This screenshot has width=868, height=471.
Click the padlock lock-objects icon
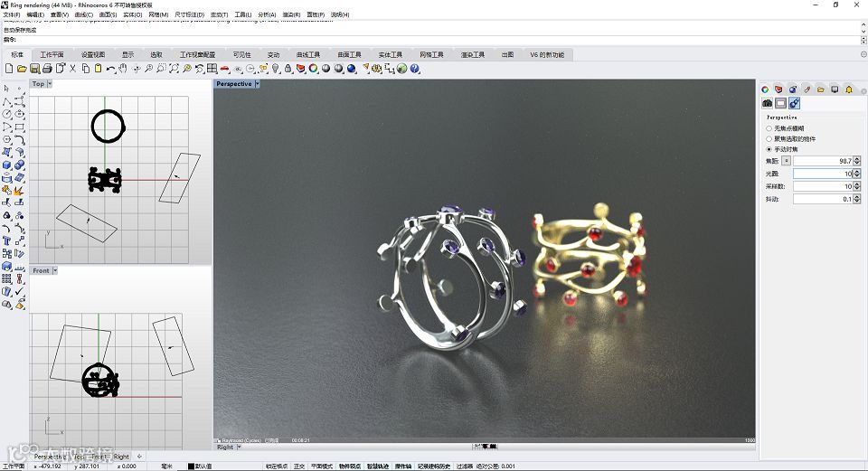pos(288,69)
